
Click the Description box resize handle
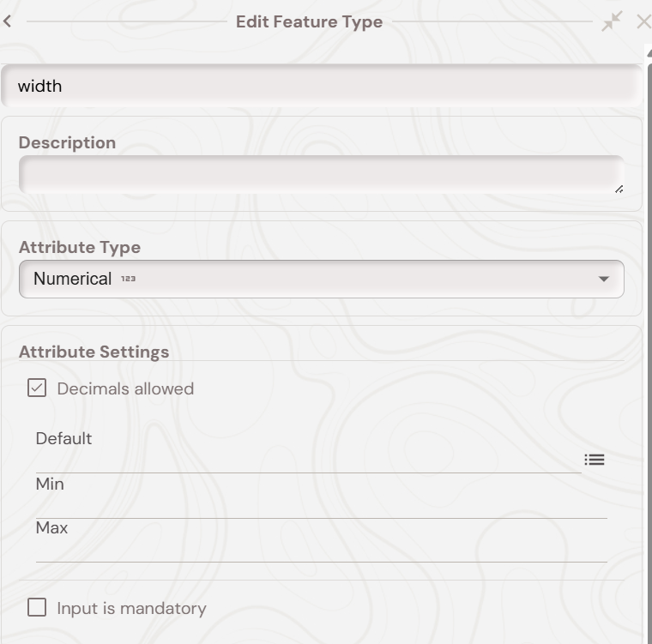pos(619,189)
